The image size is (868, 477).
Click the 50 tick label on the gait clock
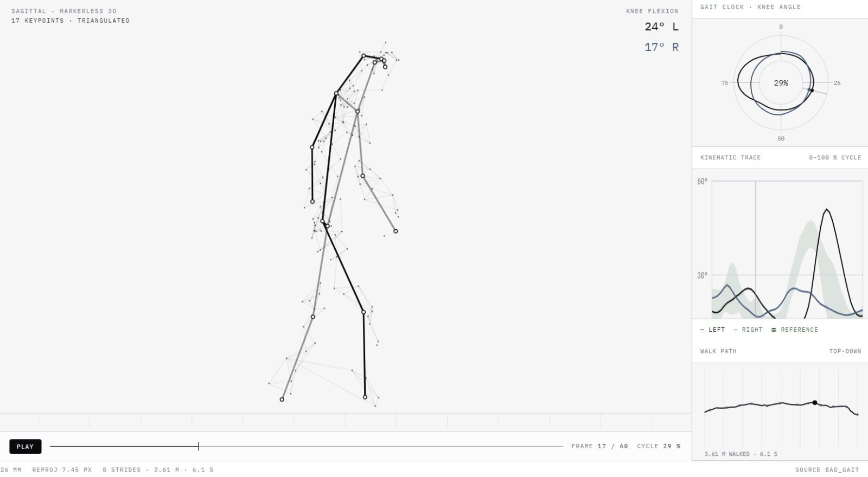[781, 139]
